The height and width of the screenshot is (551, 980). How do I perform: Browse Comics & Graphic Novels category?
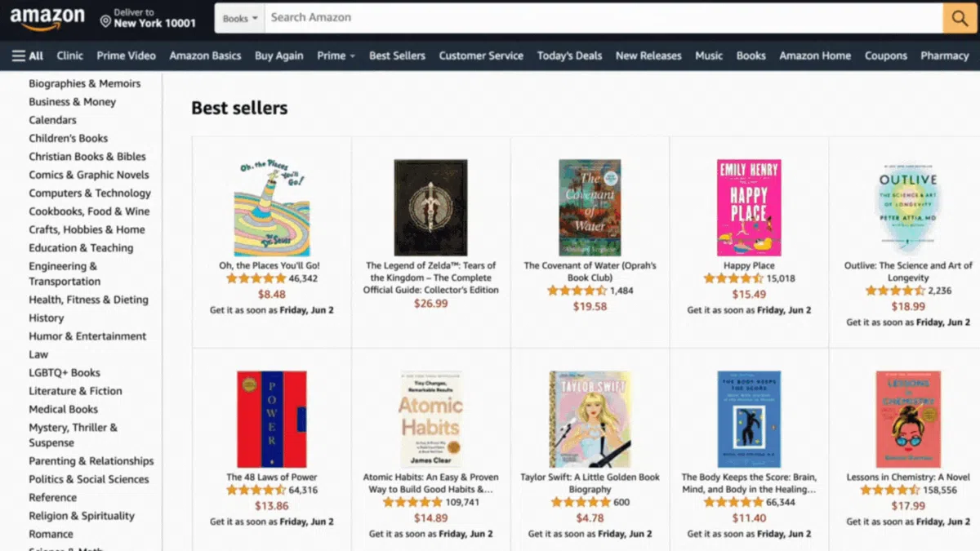[x=89, y=175]
